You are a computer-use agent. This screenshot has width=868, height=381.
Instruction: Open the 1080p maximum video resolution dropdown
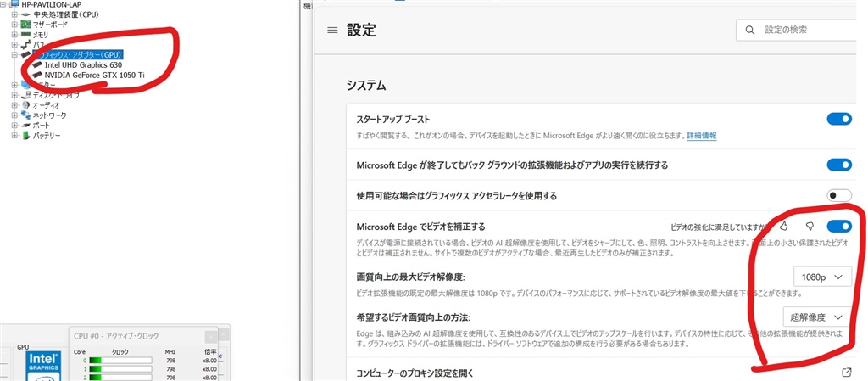(x=822, y=277)
